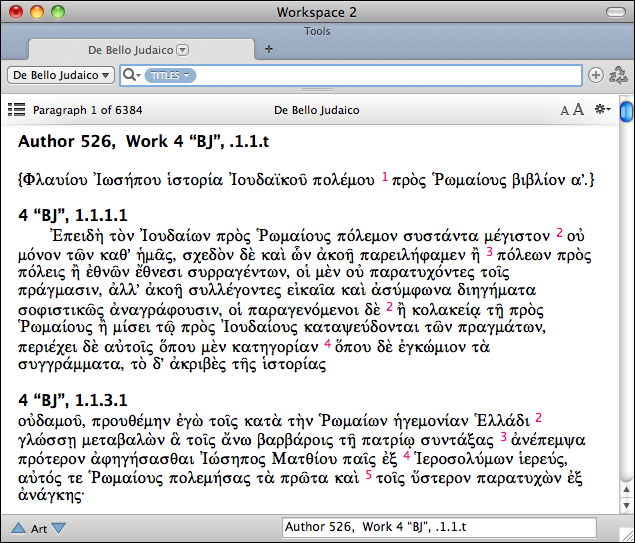Open the tab's dropdown arrow menu
The height and width of the screenshot is (543, 635).
[182, 49]
